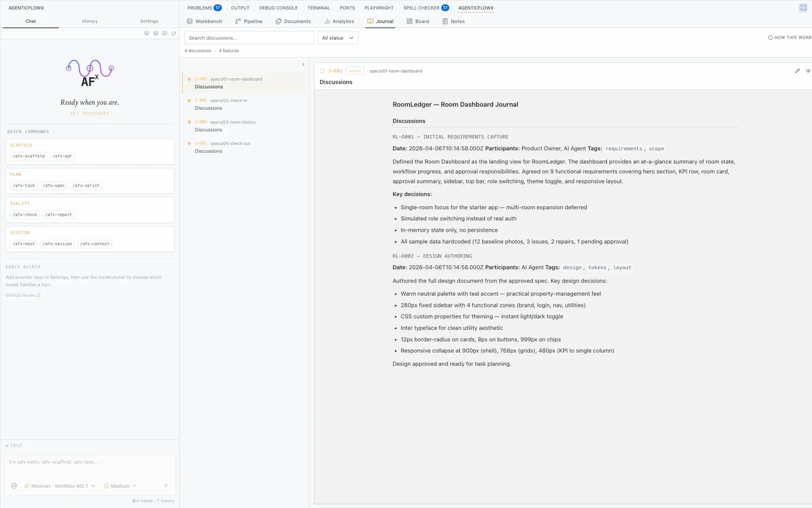Click the tokens tag in RL-D002
Screen dimensions: 812x508
coord(597,268)
